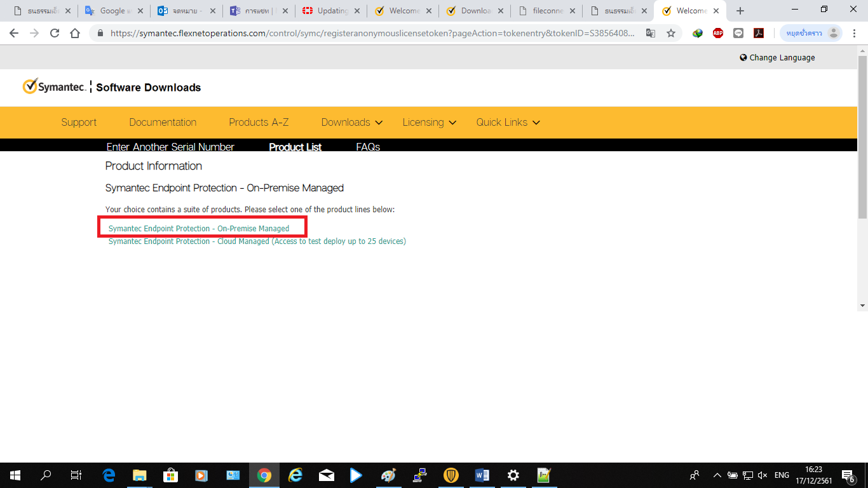Screen dimensions: 868x488
Task: Click the Adblock Plus extension icon
Action: (x=718, y=34)
